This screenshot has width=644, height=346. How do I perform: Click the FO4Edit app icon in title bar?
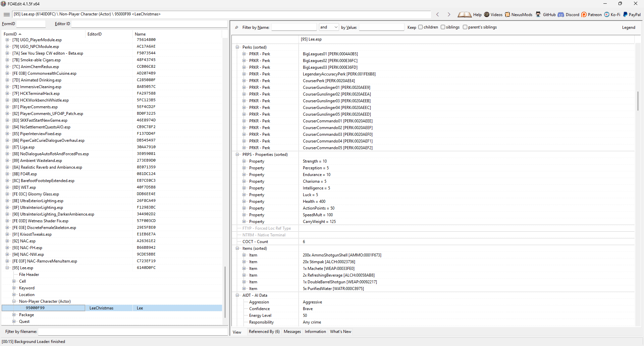pos(3,4)
